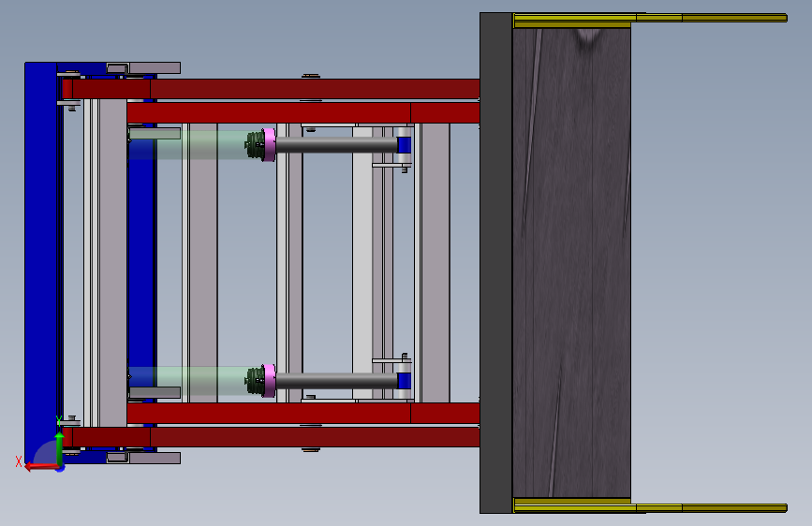Select the wood-textured panel face
812x526 pixels.
pos(571,263)
